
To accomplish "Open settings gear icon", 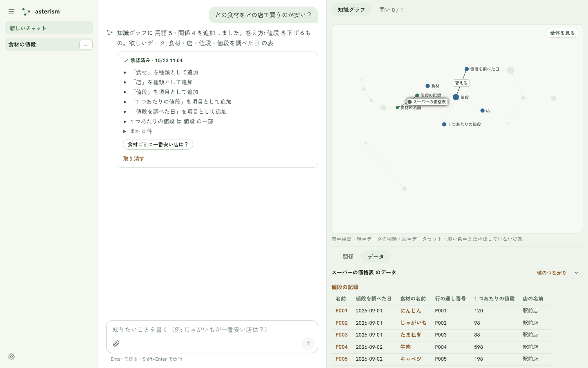I will pyautogui.click(x=11, y=357).
